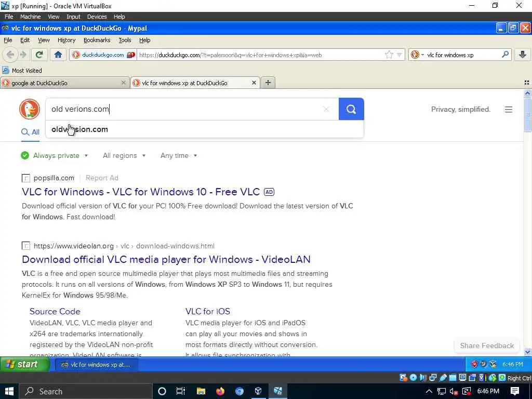Viewport: 532px width, 399px height.
Task: Click the speaker volume tray icon
Action: pos(454,391)
